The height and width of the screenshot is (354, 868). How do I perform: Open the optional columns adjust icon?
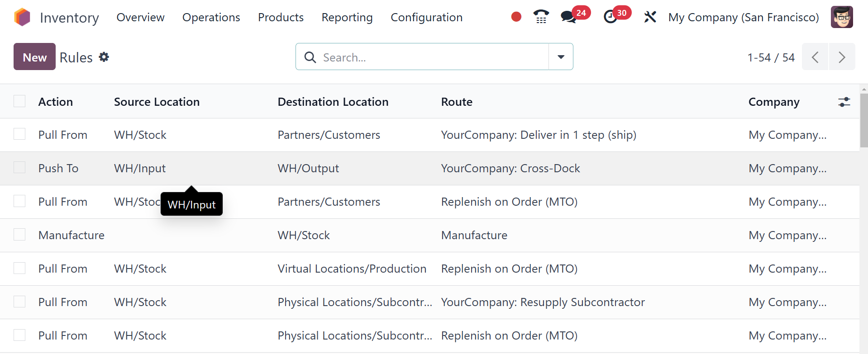tap(844, 102)
